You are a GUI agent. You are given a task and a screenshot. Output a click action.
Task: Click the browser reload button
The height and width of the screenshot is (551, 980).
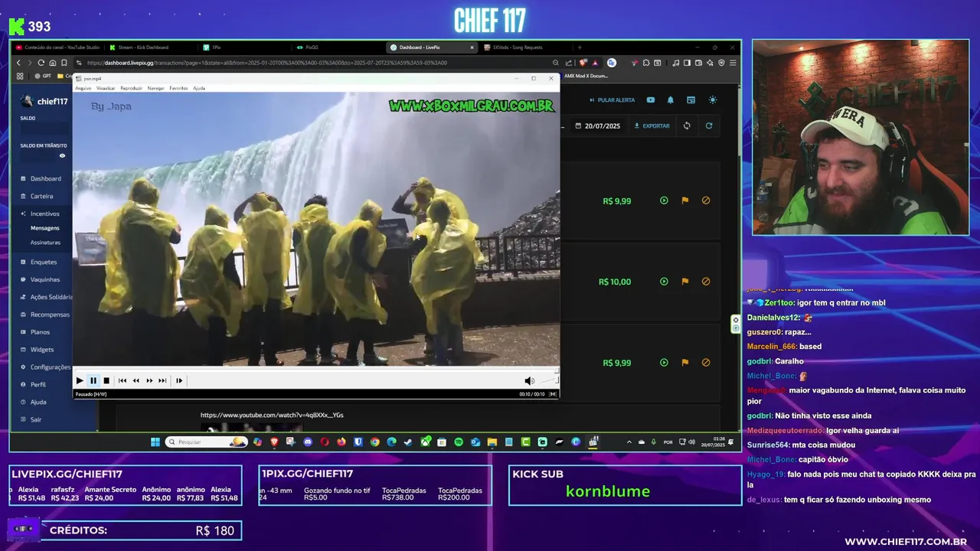click(x=41, y=63)
